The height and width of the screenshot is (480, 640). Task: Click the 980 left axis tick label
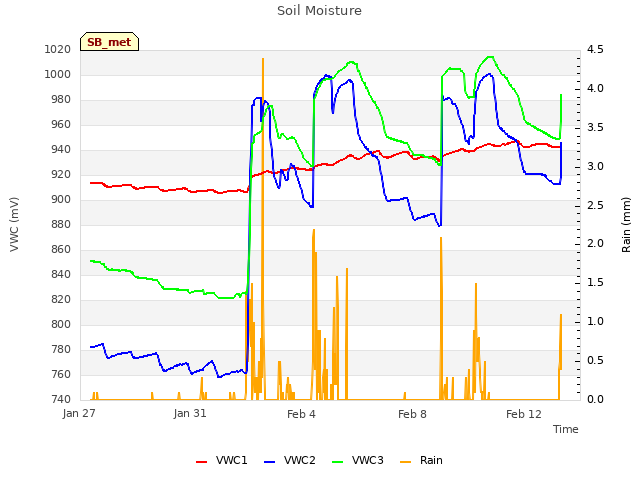60,100
